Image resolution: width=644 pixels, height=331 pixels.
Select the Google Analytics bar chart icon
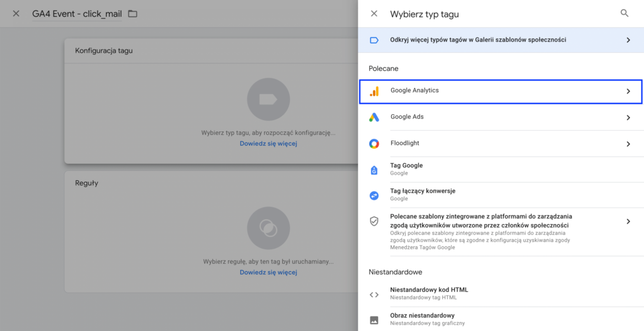374,91
